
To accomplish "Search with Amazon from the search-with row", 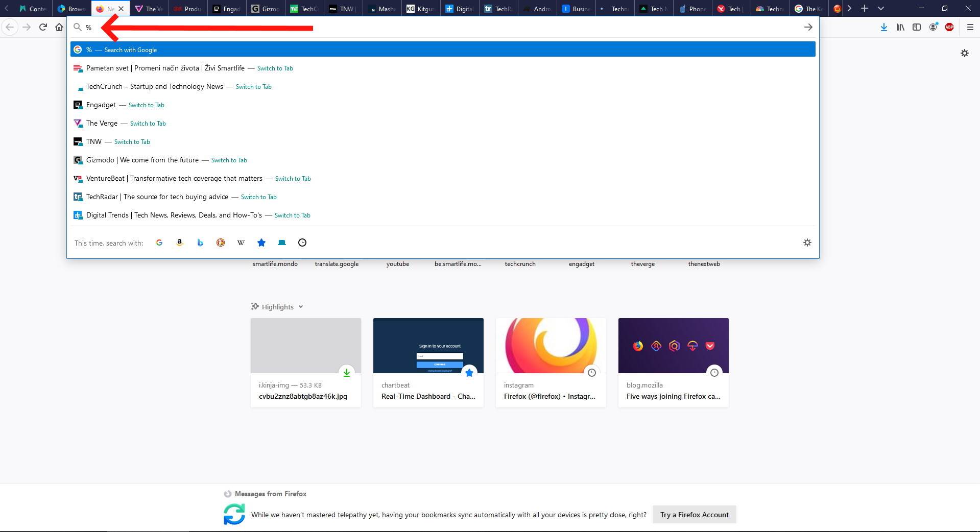I will point(179,243).
